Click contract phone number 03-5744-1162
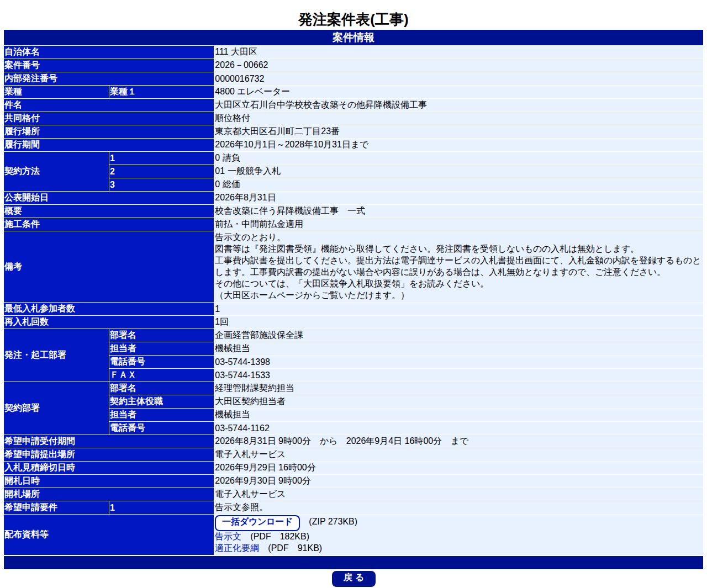707x588 pixels. 242,428
